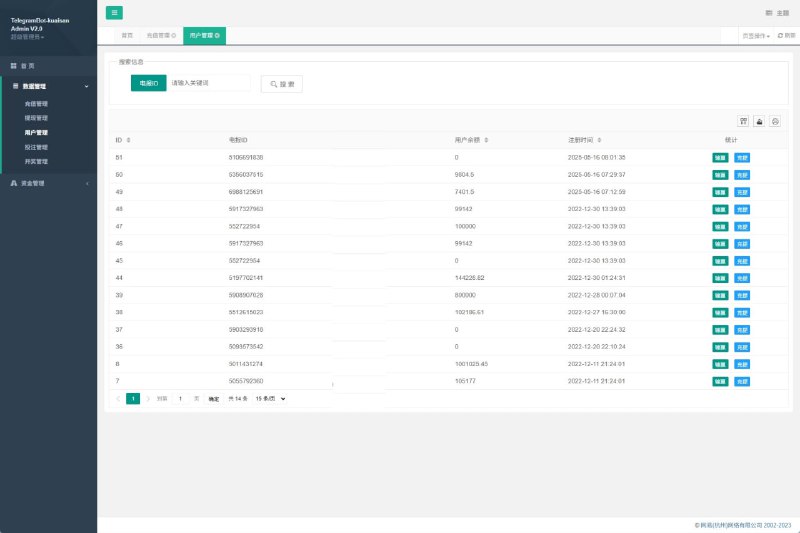The height and width of the screenshot is (533, 800).
Task: Open 提现管理 in the sidebar
Action: tap(36, 118)
